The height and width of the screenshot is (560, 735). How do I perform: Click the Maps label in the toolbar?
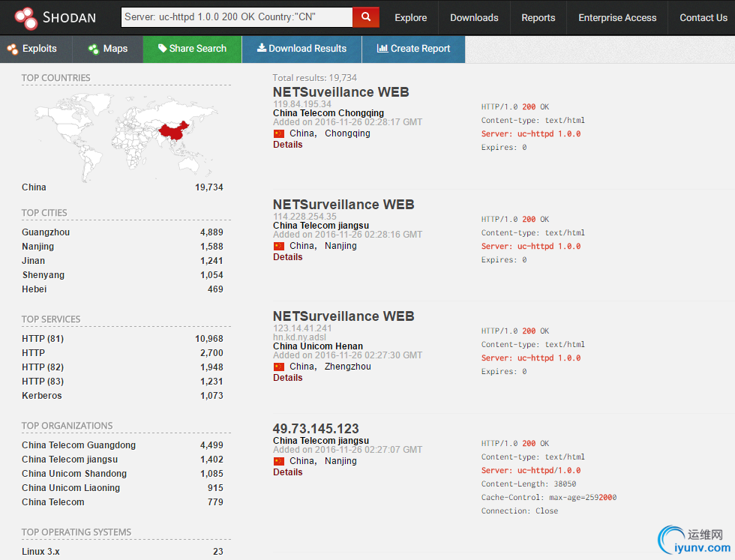(x=115, y=49)
